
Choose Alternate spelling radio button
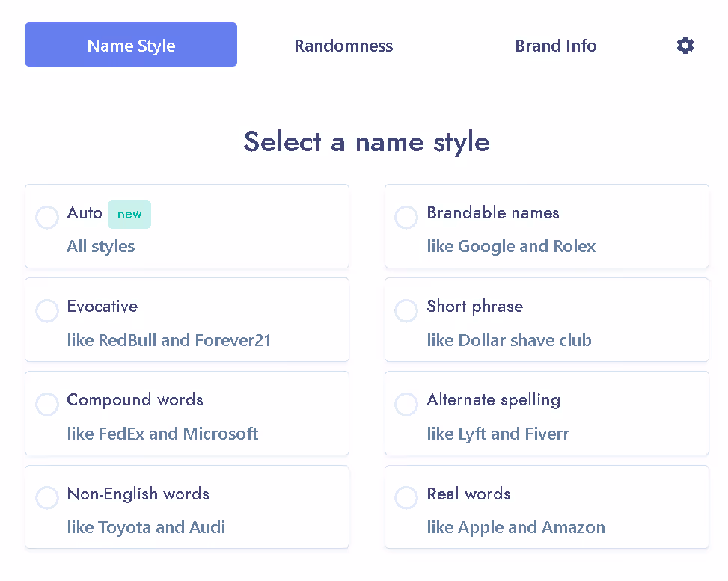[x=406, y=405]
